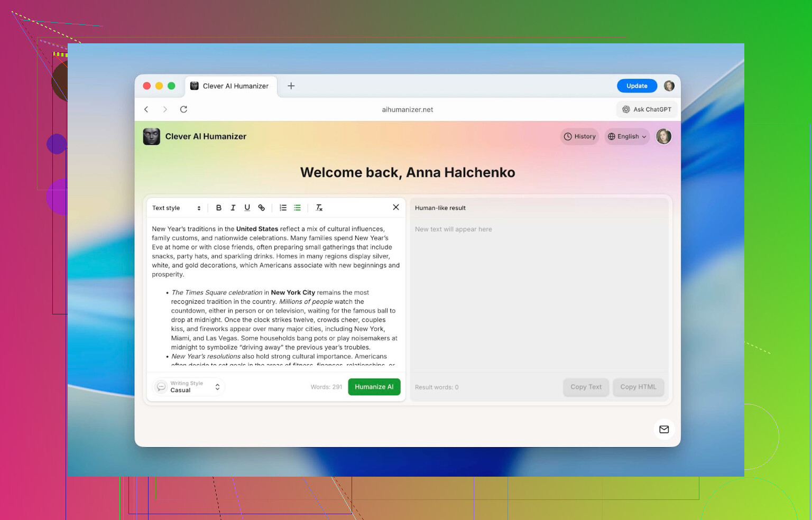Open the Text style dropdown
This screenshot has height=520, width=812.
pos(177,208)
